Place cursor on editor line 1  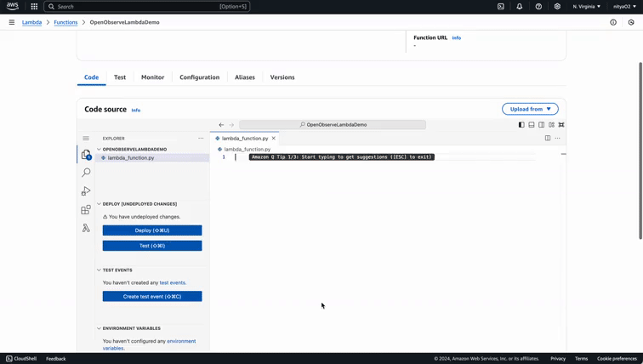click(x=385, y=157)
